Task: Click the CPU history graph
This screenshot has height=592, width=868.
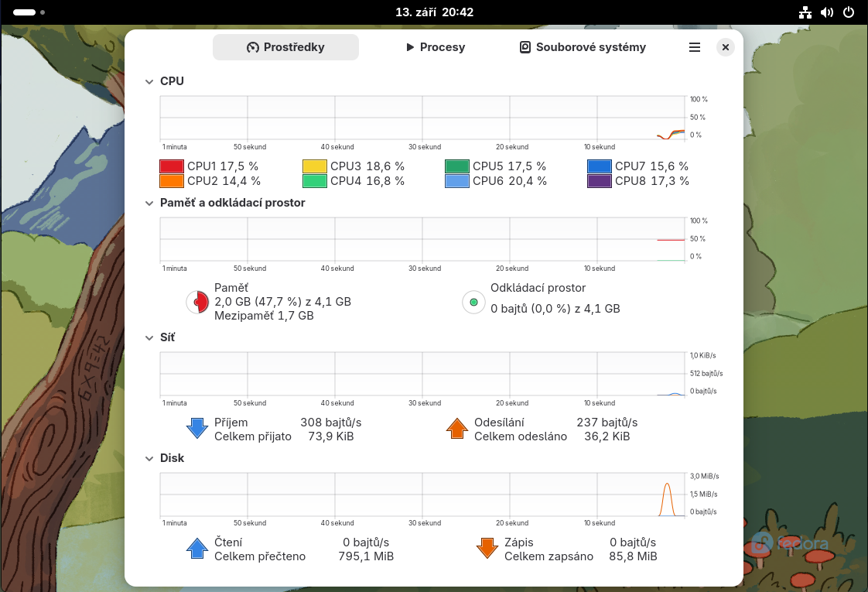Action: (423, 118)
